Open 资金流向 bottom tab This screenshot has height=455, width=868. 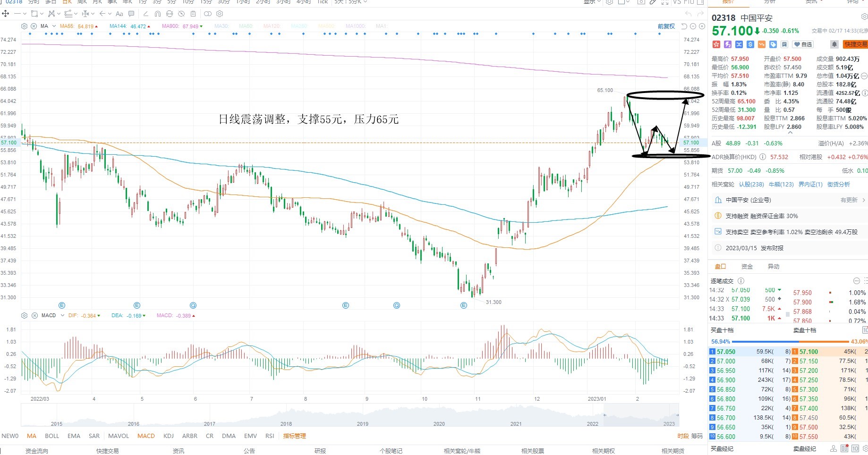(37, 451)
